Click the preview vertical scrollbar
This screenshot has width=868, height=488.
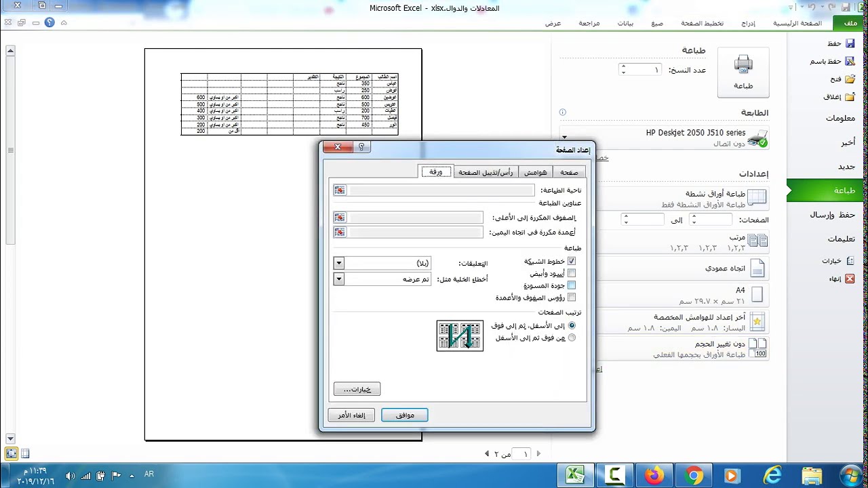click(x=9, y=244)
